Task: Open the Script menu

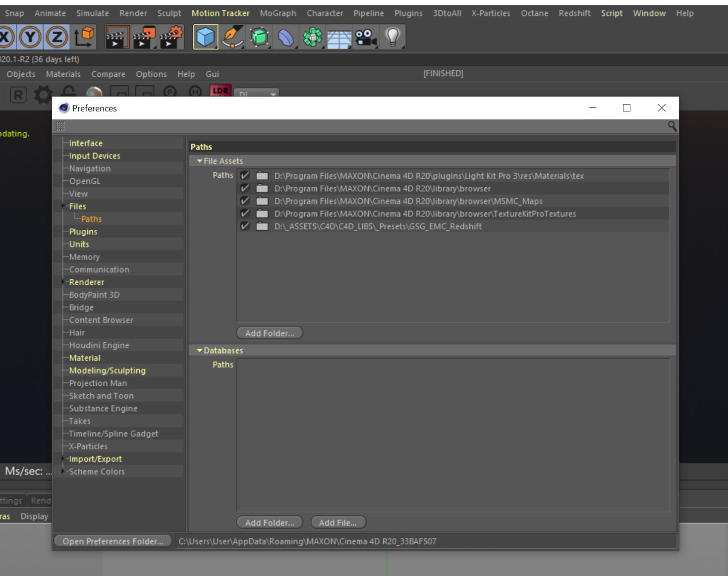Action: (612, 13)
